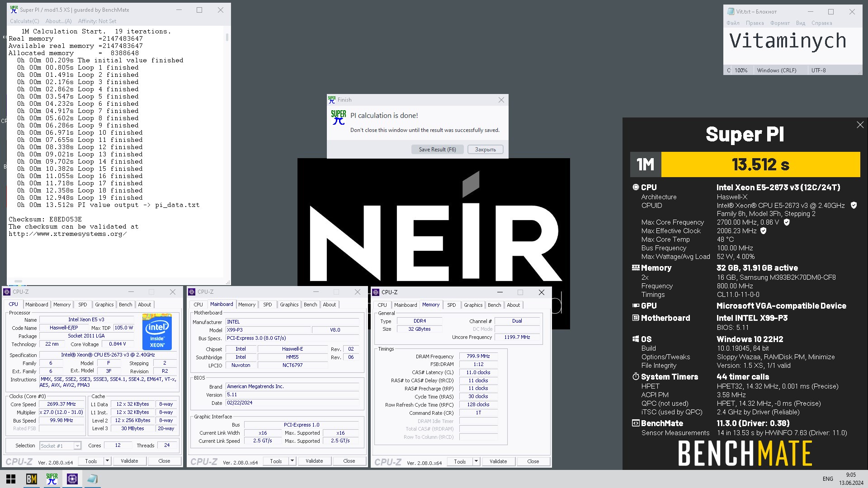Expand Tools dropdown arrow in CPU tab window
The image size is (868, 488).
tap(107, 461)
